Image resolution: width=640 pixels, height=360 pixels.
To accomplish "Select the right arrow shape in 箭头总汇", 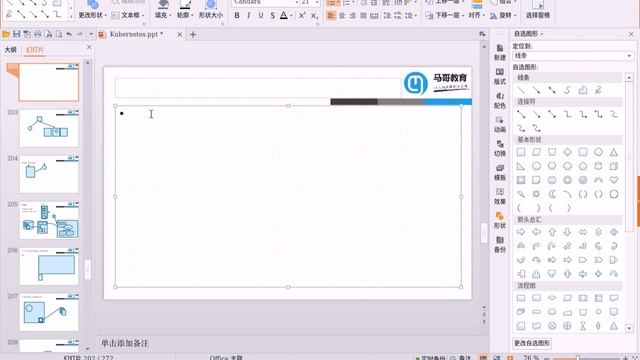I will (521, 232).
